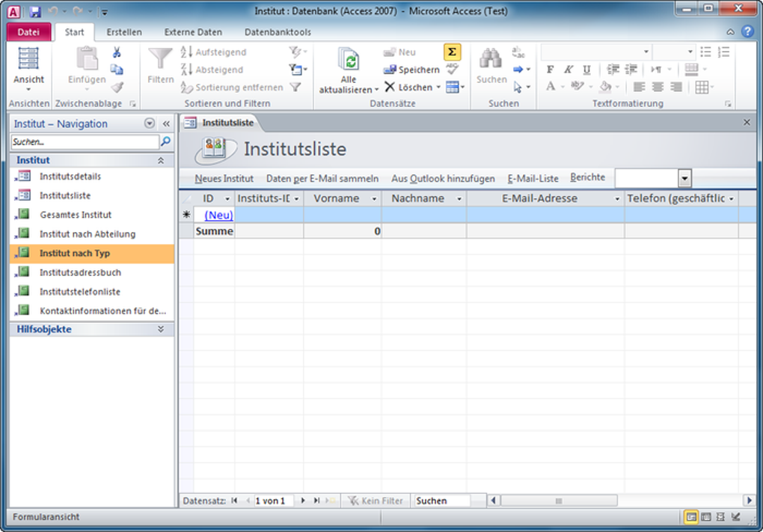The image size is (763, 532).
Task: Click Aus Outlook hinzufügen
Action: coord(443,179)
